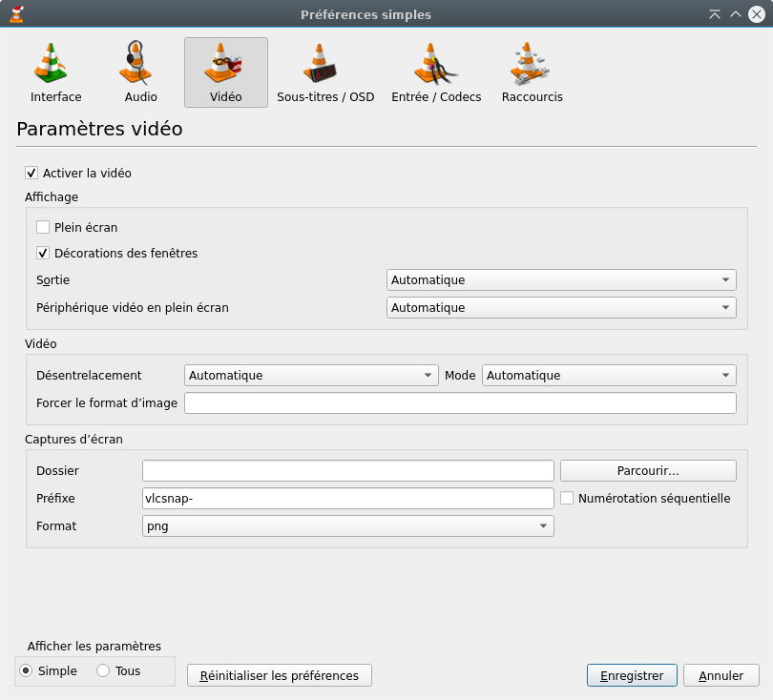Enable the Plein écran checkbox
Viewport: 773px width, 700px height.
pos(43,228)
